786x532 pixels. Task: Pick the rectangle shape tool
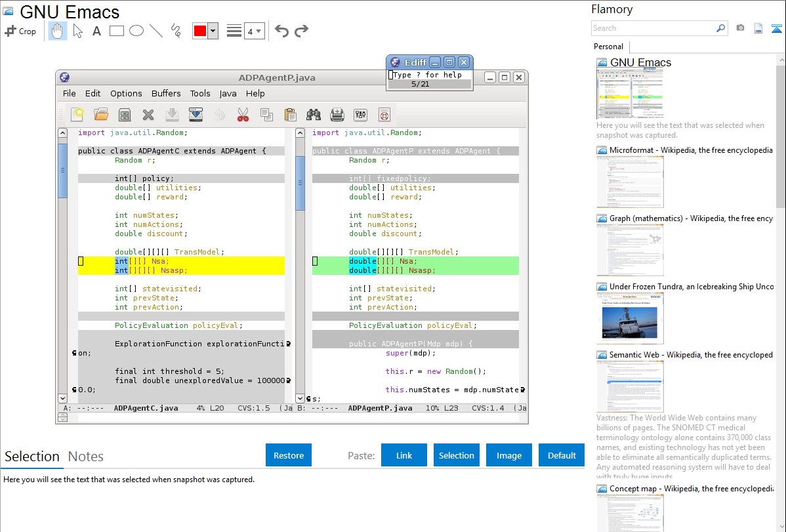click(x=117, y=31)
